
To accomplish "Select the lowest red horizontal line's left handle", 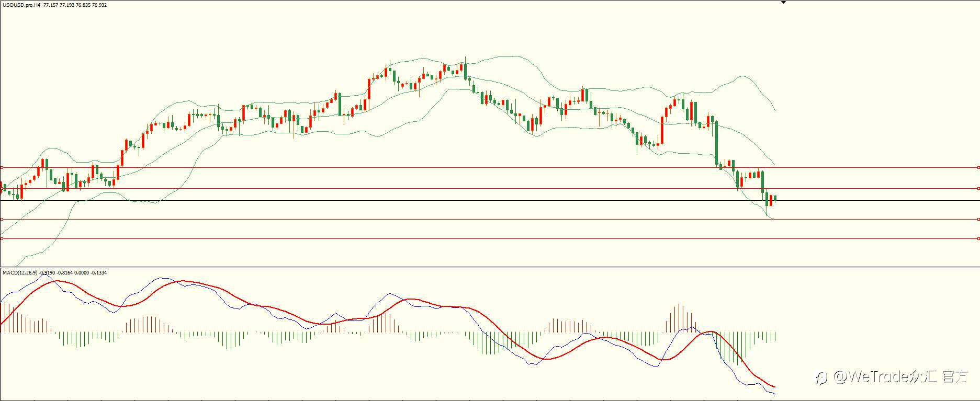I will (2, 238).
